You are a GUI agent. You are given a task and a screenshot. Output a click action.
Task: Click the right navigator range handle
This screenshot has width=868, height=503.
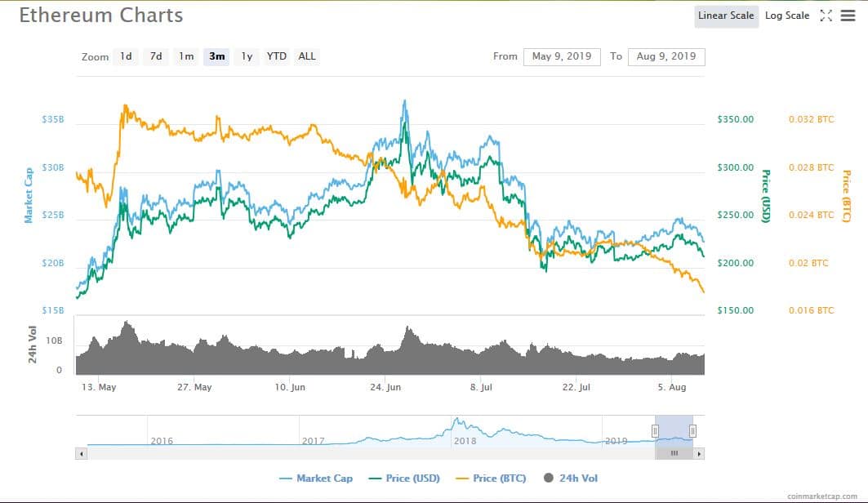pos(692,430)
